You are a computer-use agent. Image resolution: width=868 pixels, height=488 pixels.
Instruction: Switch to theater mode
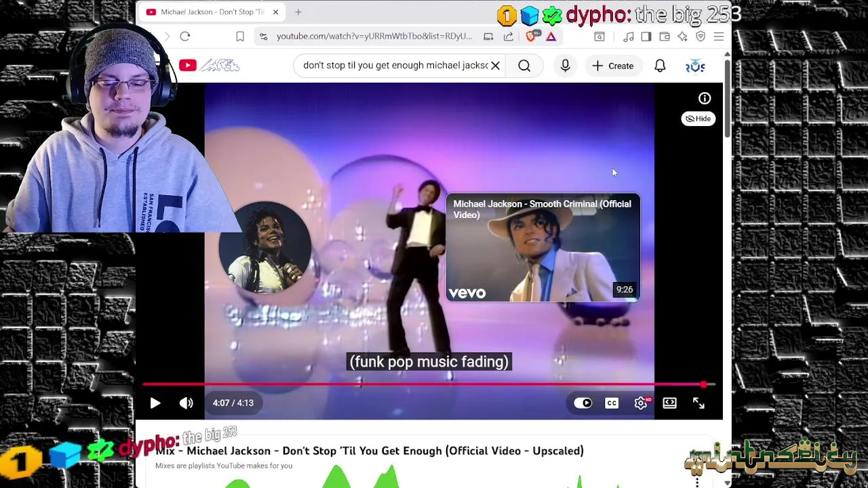669,403
